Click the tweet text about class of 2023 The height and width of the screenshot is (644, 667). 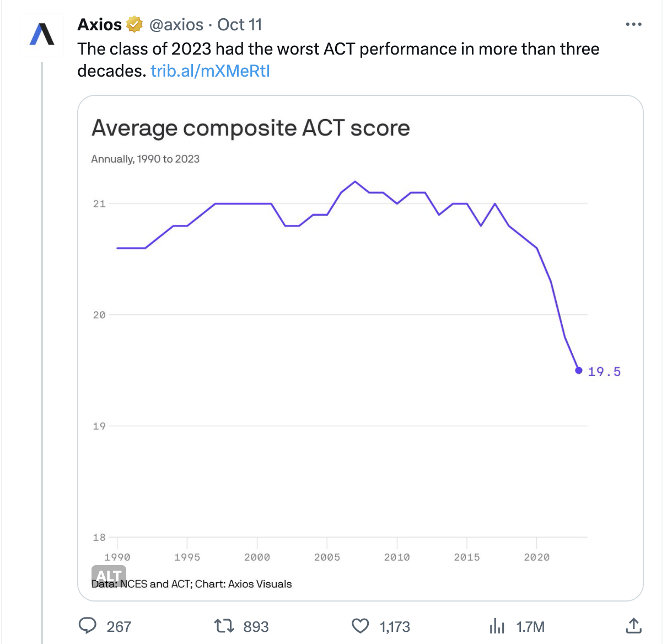[x=338, y=49]
